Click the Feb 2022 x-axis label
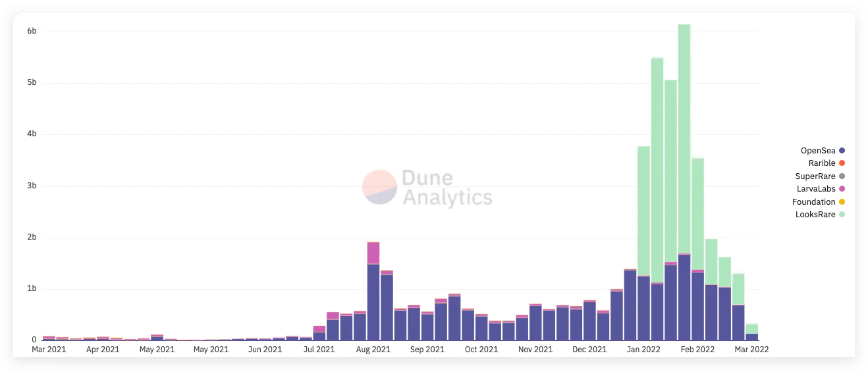Screen dimensions: 868x370 pyautogui.click(x=697, y=350)
